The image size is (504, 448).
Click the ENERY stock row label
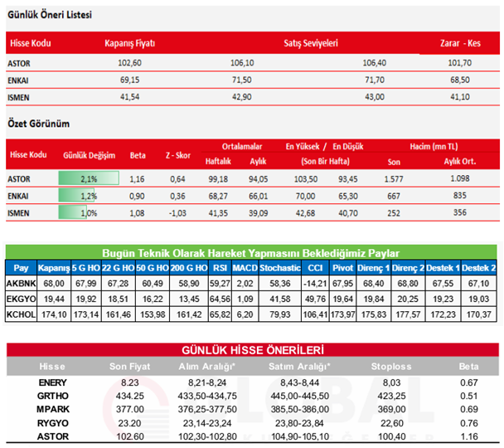[x=53, y=382]
